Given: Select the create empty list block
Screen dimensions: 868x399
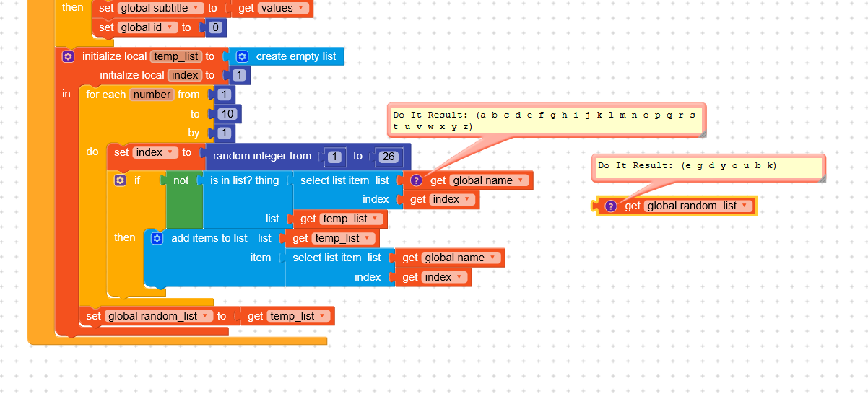Looking at the screenshot, I should coord(295,56).
